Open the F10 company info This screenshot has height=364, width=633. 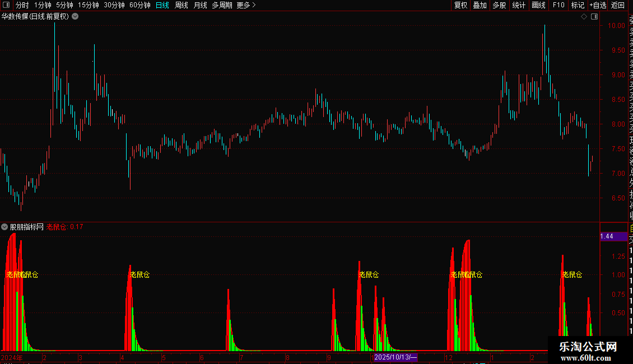point(558,5)
